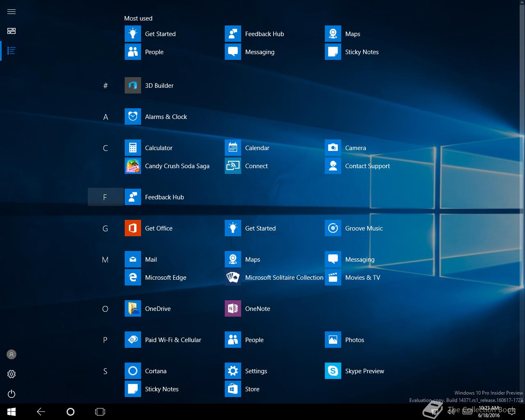Click the O letter section header
Image resolution: width=525 pixels, height=420 pixels.
click(x=105, y=308)
